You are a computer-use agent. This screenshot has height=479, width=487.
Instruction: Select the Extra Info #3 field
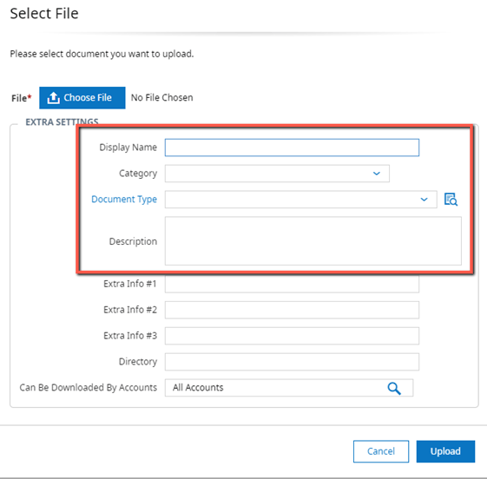292,336
